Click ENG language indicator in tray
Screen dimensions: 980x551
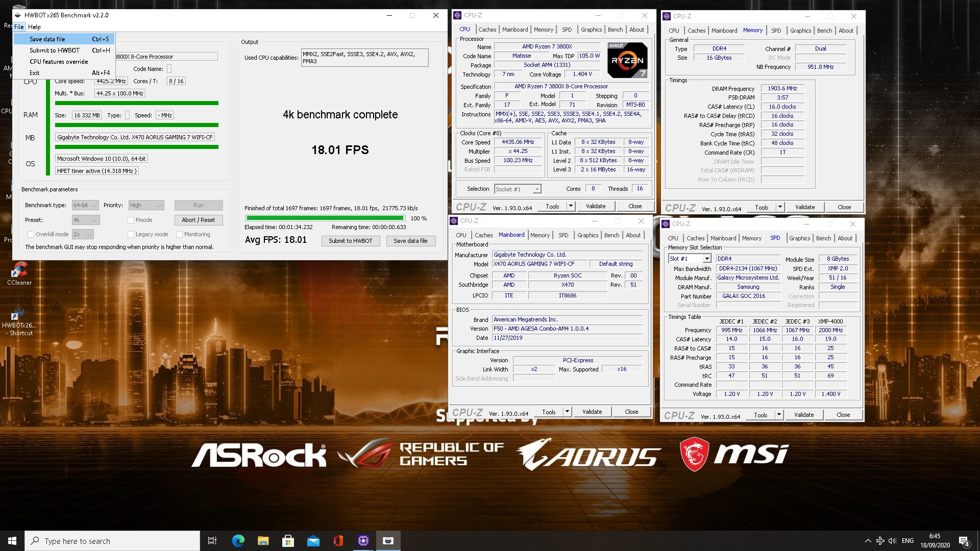[x=908, y=541]
